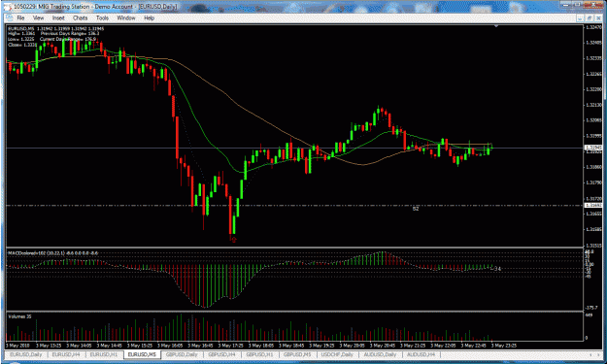Image resolution: width=607 pixels, height=364 pixels.
Task: Click the chart tabs scroll-left arrow
Action: pos(590,354)
